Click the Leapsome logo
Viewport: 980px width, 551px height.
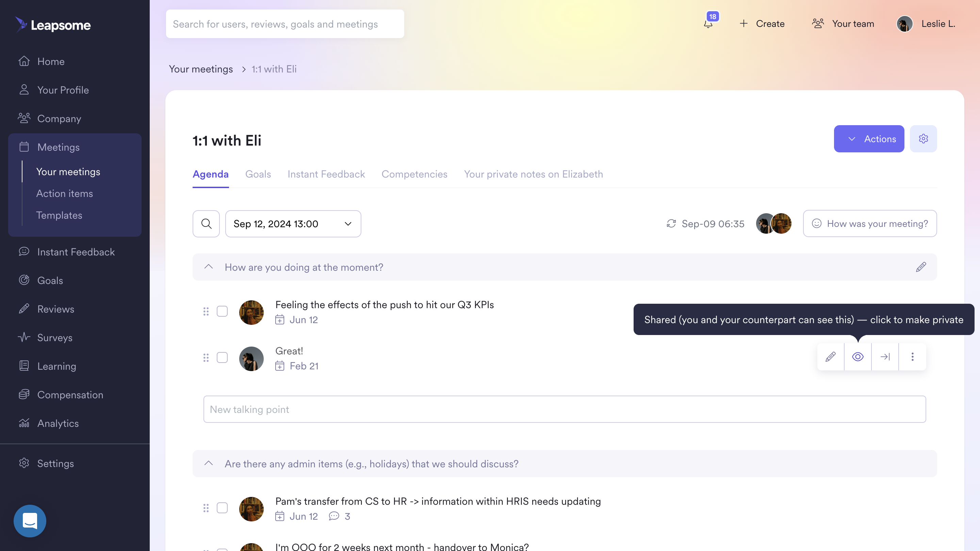click(x=53, y=25)
